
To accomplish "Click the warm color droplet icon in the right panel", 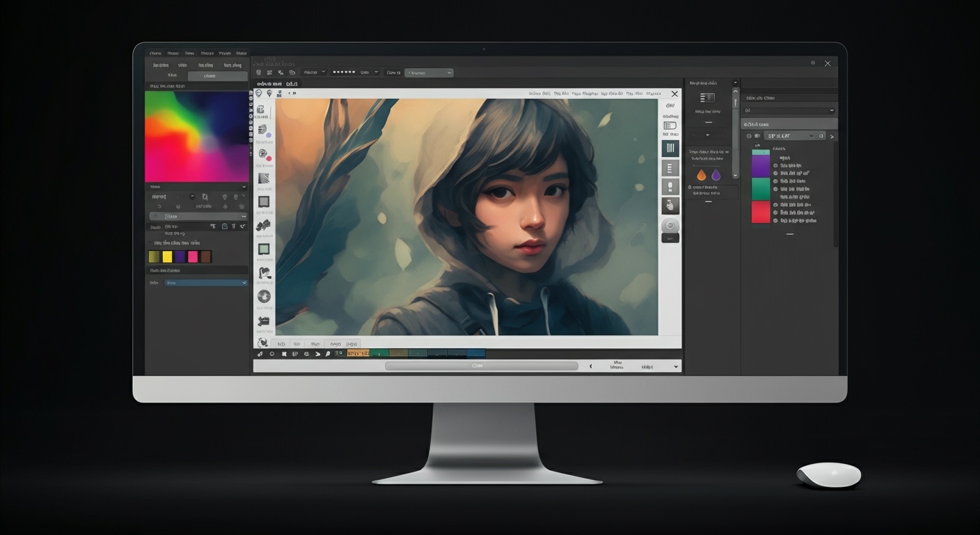I will (701, 175).
